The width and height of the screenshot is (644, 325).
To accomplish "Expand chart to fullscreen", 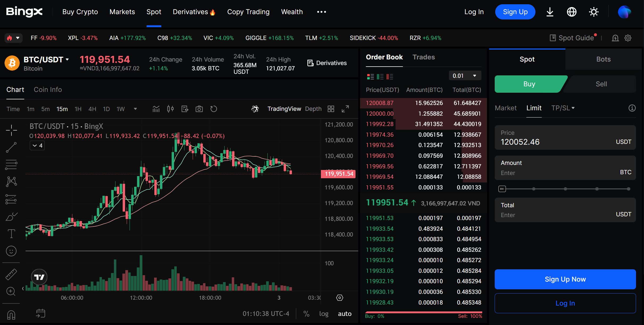I will (x=345, y=109).
